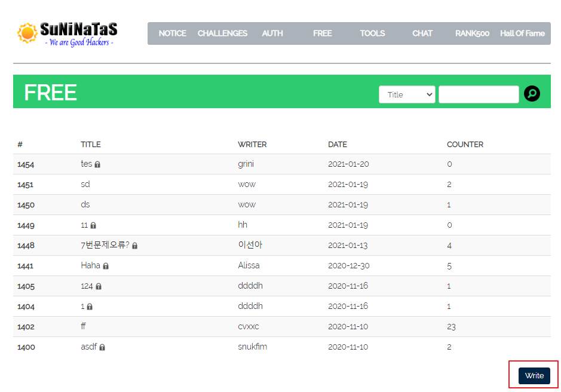Open the Title search-type dropdown

(x=407, y=94)
